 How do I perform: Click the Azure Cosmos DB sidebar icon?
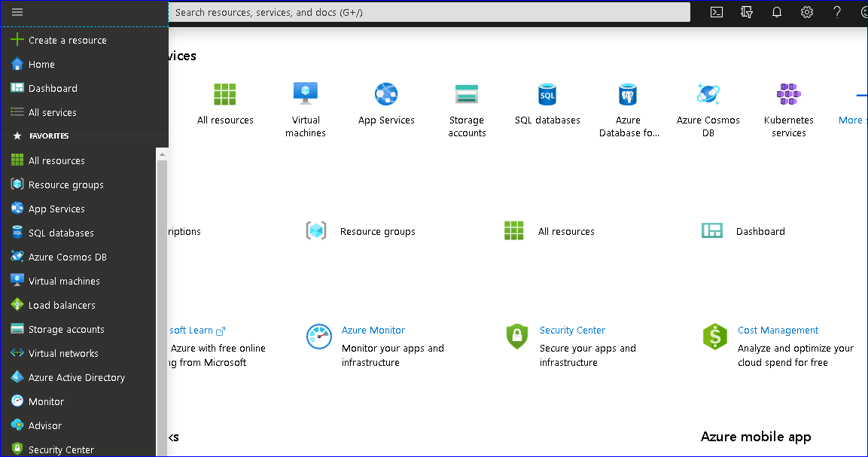click(x=17, y=257)
